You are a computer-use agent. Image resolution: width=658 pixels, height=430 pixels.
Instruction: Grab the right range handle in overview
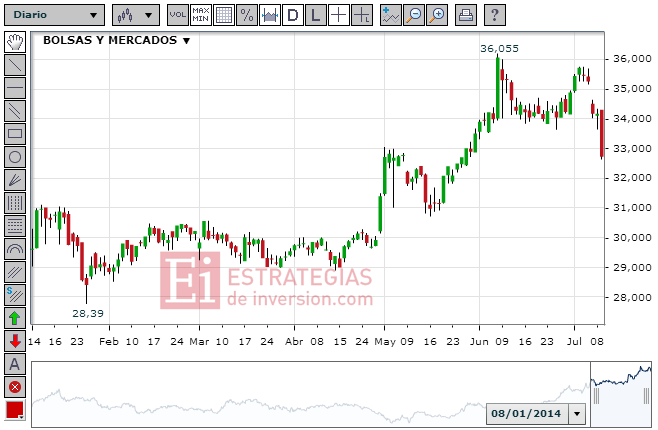647,396
